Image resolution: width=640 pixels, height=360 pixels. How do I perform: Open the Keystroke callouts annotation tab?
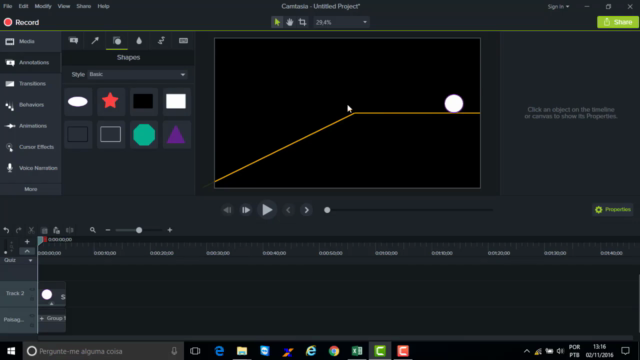pyautogui.click(x=183, y=40)
